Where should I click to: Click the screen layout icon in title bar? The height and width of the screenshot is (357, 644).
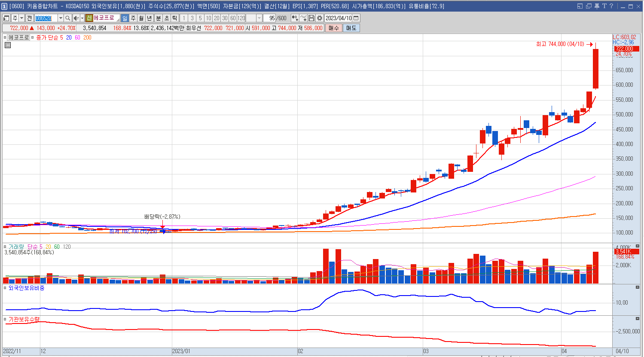pyautogui.click(x=580, y=6)
